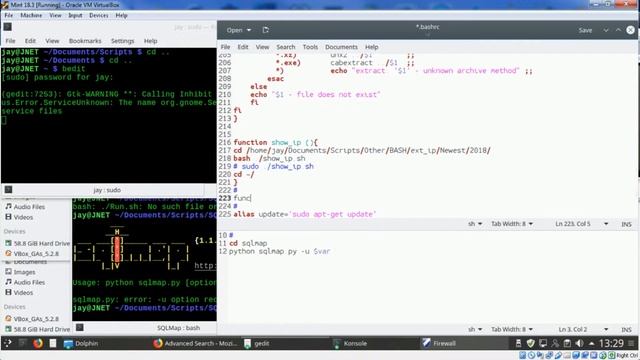The image size is (640, 360).
Task: Open the gedit File menu
Action: point(225,47)
